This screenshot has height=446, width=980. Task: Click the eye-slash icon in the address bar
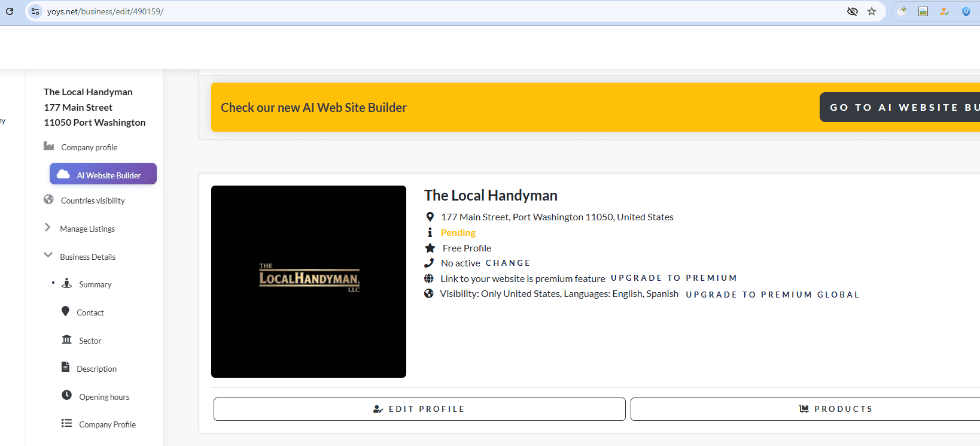853,11
